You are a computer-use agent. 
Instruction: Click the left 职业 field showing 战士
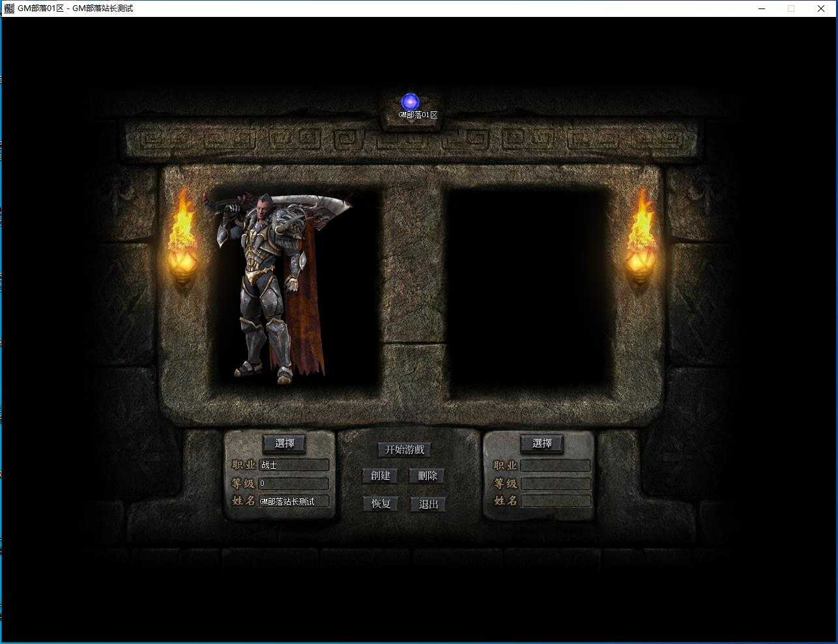click(294, 465)
